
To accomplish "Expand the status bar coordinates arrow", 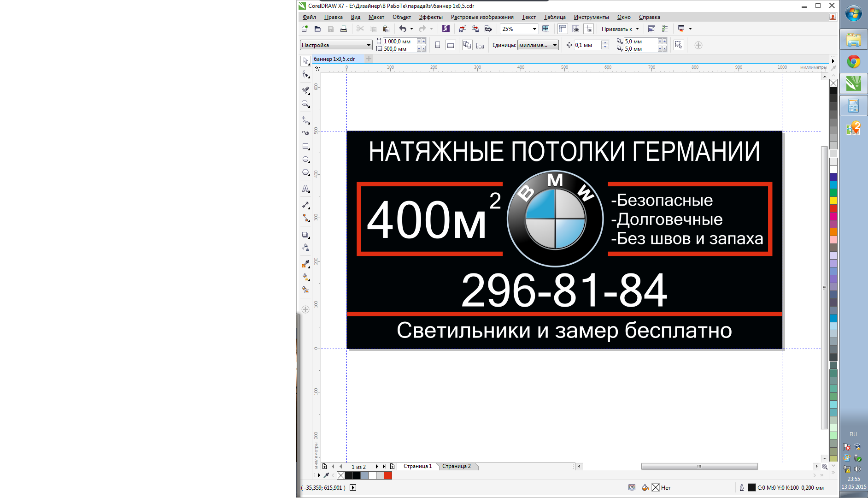I will pos(353,487).
